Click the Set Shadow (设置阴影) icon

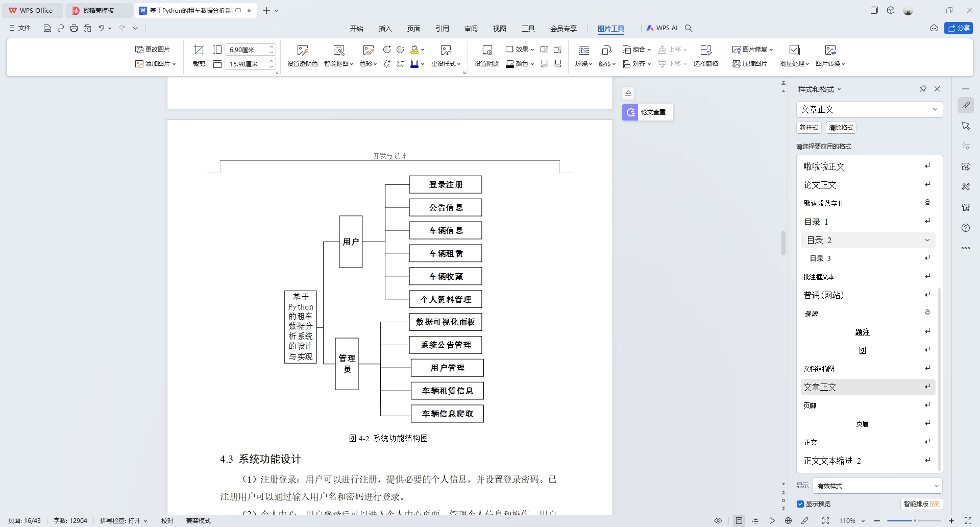pyautogui.click(x=486, y=50)
